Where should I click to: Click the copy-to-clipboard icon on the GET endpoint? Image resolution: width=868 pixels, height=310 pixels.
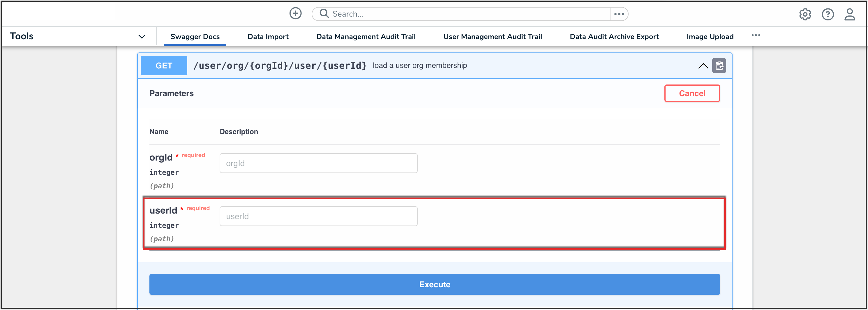(x=719, y=66)
